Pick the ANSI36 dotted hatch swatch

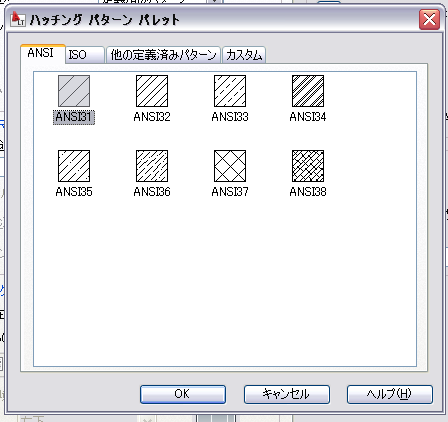(x=152, y=166)
